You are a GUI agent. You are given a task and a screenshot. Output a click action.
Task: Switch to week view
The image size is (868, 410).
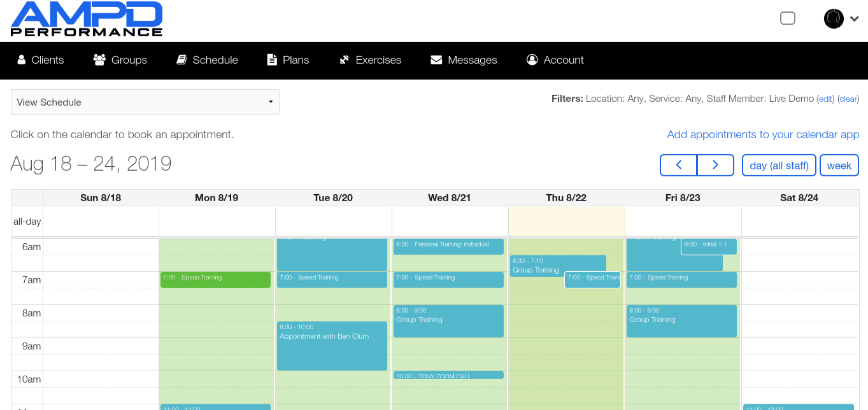pos(839,166)
